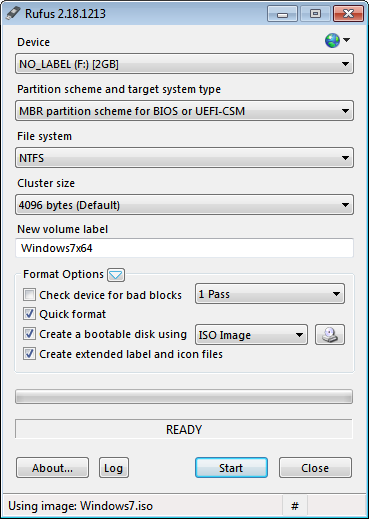Screen dimensions: 369x519
Task: Click the 'Using image: Windows7.iso' status text
Action: (80, 506)
